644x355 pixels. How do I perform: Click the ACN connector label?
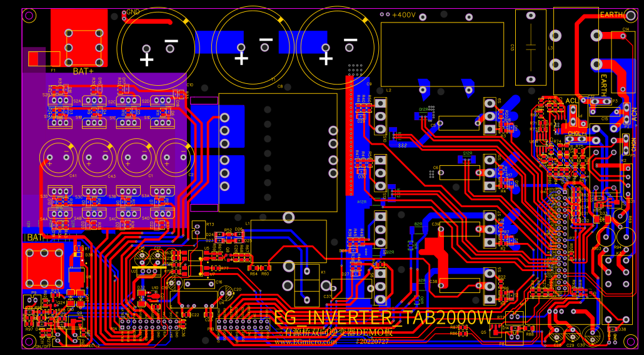pyautogui.click(x=635, y=115)
